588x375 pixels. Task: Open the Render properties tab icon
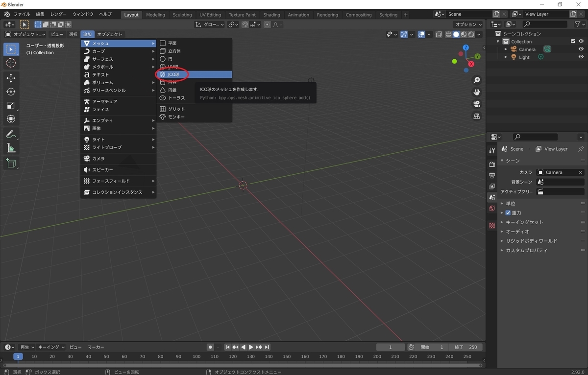click(x=492, y=164)
